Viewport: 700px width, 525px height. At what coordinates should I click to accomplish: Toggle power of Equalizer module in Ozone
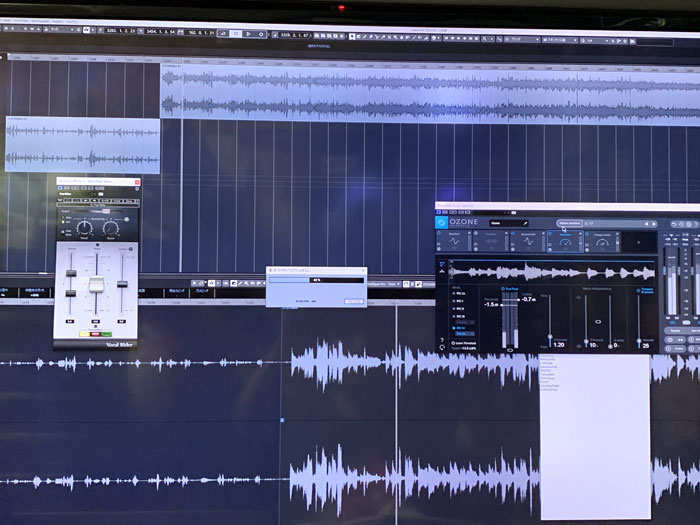[x=439, y=233]
